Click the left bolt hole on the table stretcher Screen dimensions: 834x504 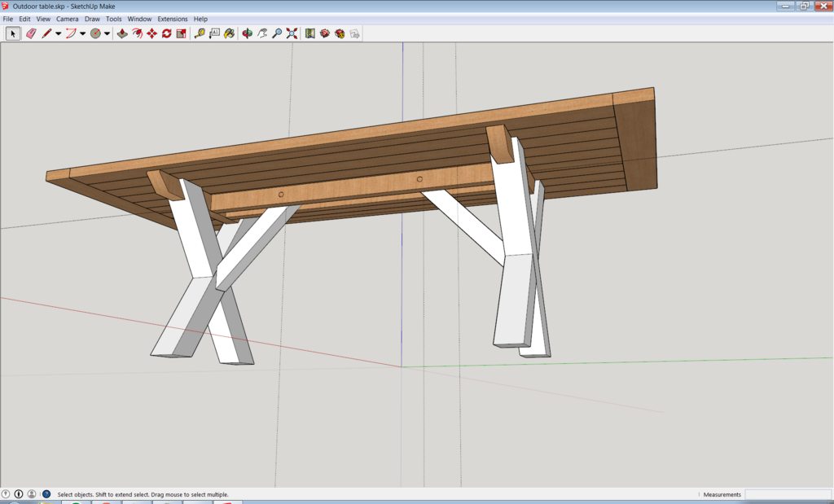pos(281,195)
